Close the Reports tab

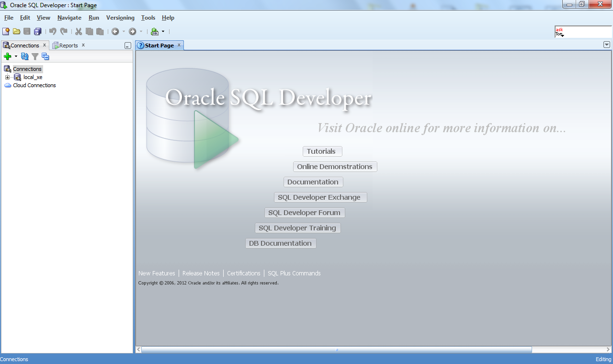[83, 45]
